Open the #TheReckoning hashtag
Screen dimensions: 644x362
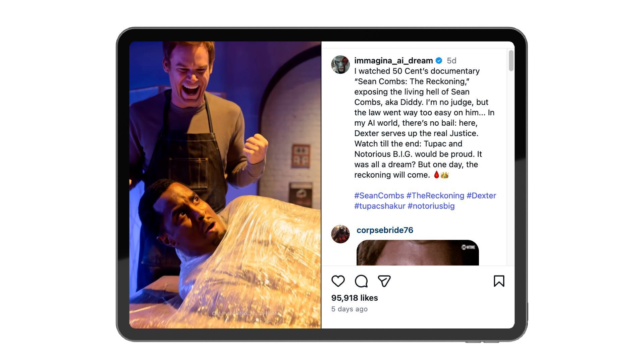pos(435,196)
